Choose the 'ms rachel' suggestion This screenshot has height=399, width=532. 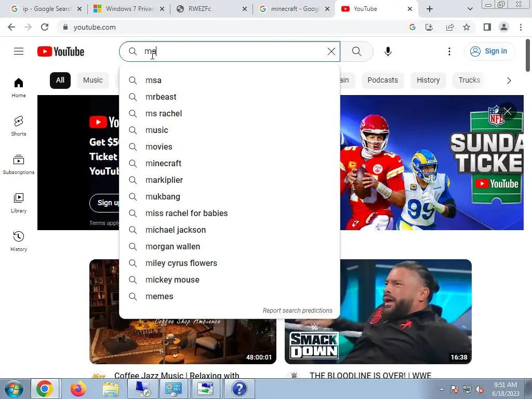pos(229,114)
